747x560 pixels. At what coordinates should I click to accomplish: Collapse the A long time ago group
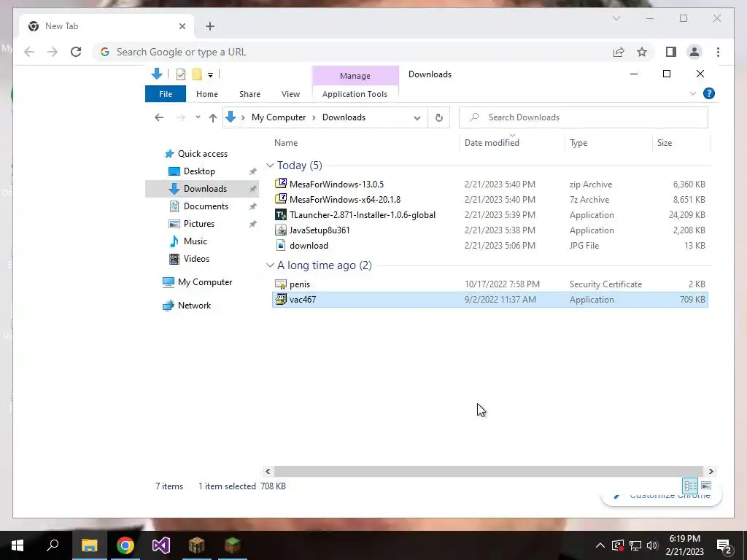(270, 265)
